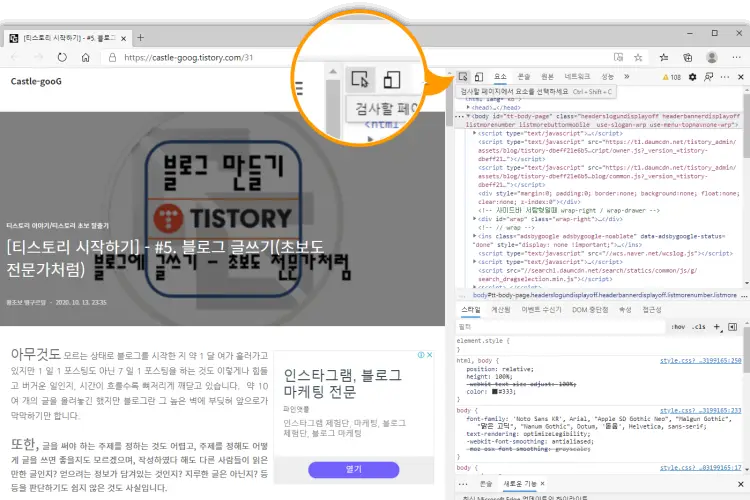Show more DevTools tabs chevron
This screenshot has width=750, height=500.
(627, 77)
